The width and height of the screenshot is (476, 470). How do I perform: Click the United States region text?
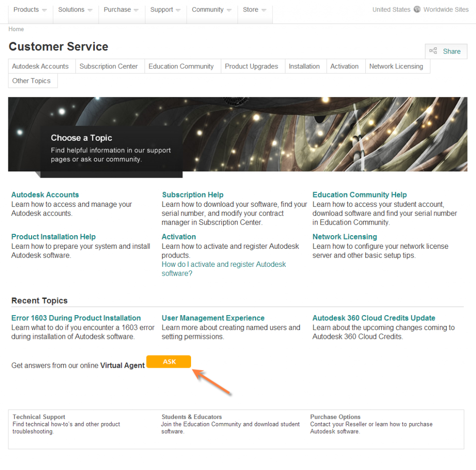click(x=391, y=9)
